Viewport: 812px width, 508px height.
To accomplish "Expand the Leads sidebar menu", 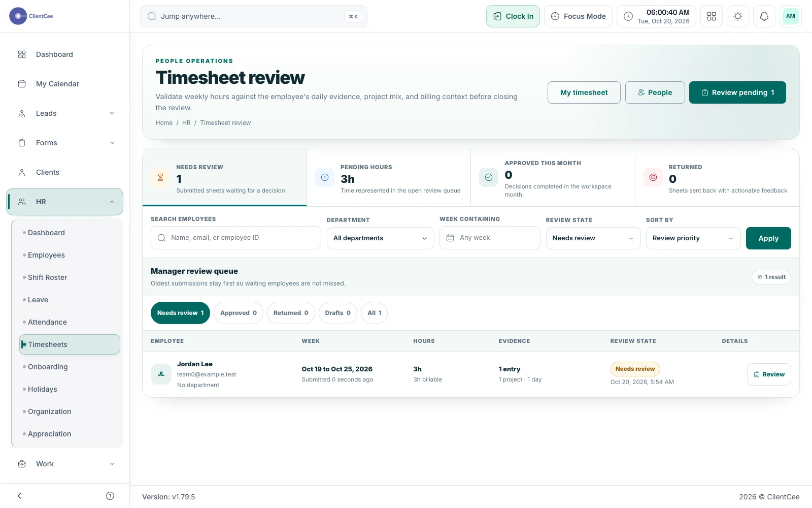I will 65,113.
